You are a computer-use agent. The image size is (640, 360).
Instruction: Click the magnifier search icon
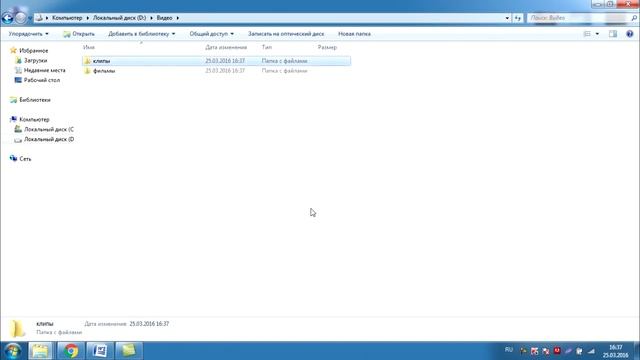point(634,18)
